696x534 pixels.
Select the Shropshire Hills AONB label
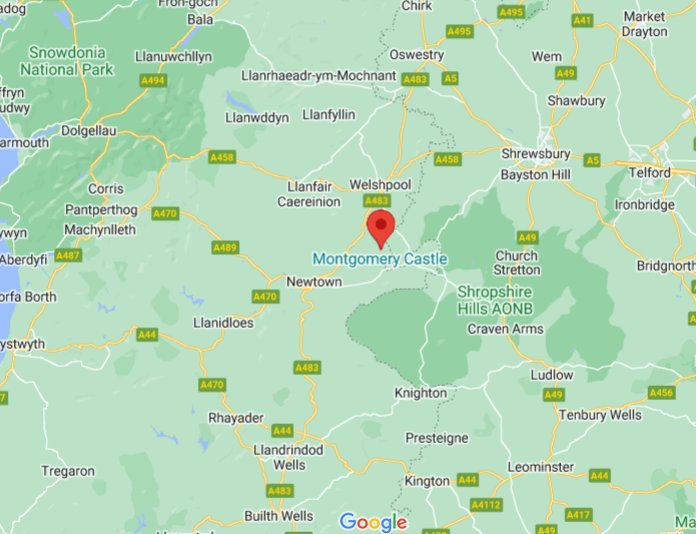495,300
